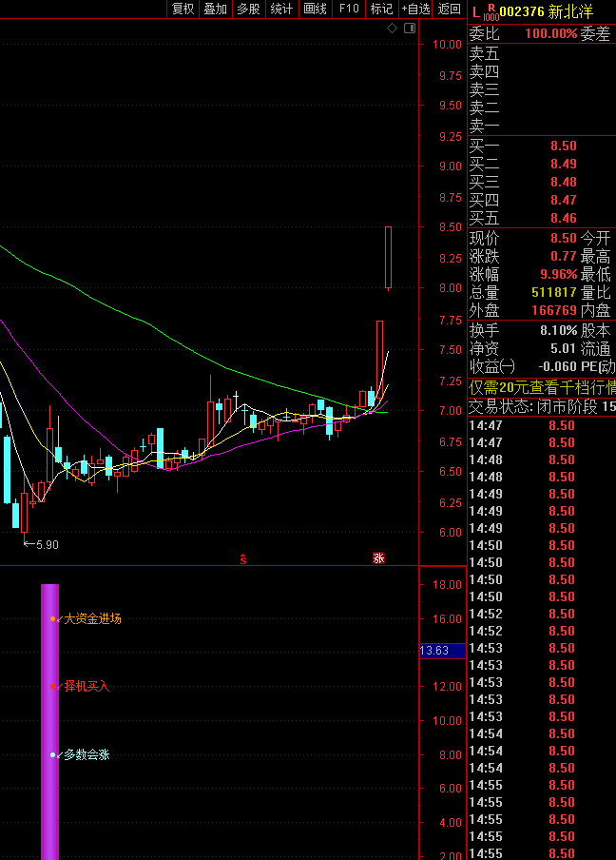616x860 pixels.
Task: Click the 9.00 price axis label
Action: [450, 166]
